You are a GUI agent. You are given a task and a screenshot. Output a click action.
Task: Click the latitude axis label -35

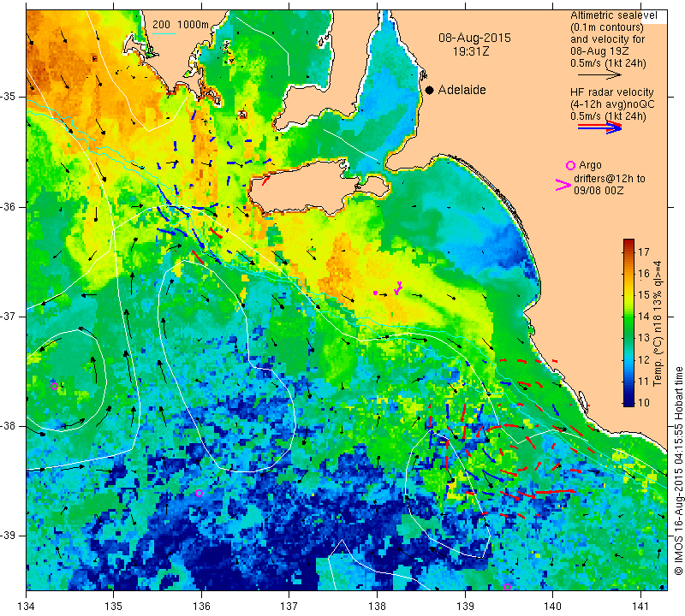tap(9, 96)
